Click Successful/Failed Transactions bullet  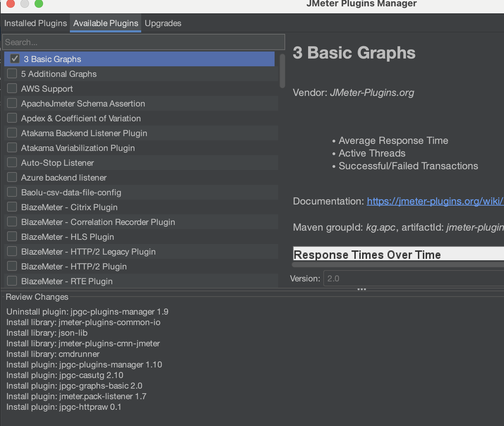[408, 166]
